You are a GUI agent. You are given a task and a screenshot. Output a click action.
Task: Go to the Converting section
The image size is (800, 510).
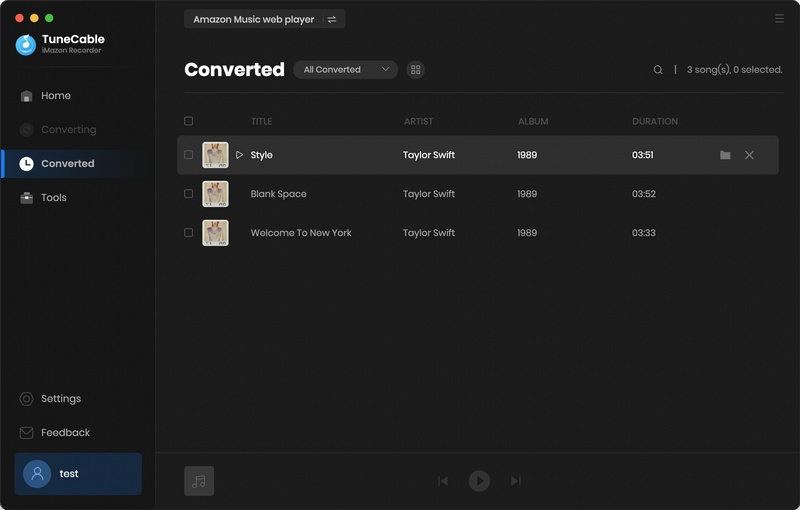point(78,130)
